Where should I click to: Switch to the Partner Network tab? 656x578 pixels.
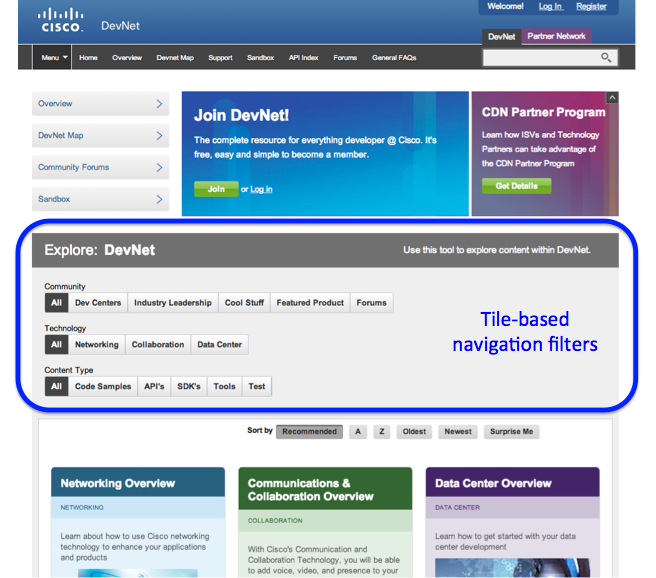[x=556, y=36]
